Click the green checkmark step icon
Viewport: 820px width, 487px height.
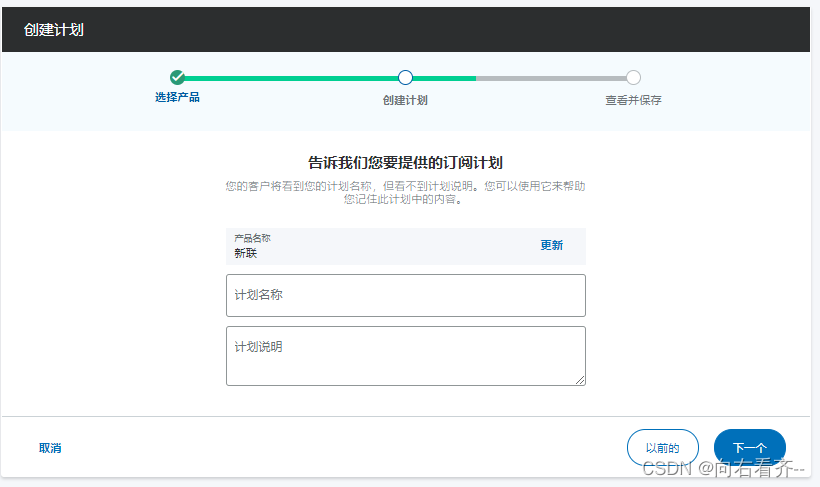point(177,77)
